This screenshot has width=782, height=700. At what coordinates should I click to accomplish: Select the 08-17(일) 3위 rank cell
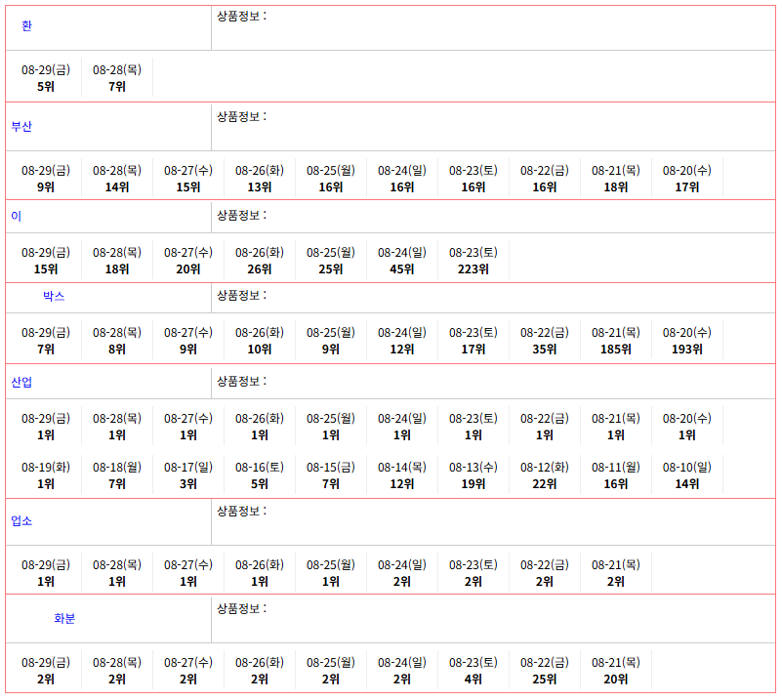tap(188, 475)
